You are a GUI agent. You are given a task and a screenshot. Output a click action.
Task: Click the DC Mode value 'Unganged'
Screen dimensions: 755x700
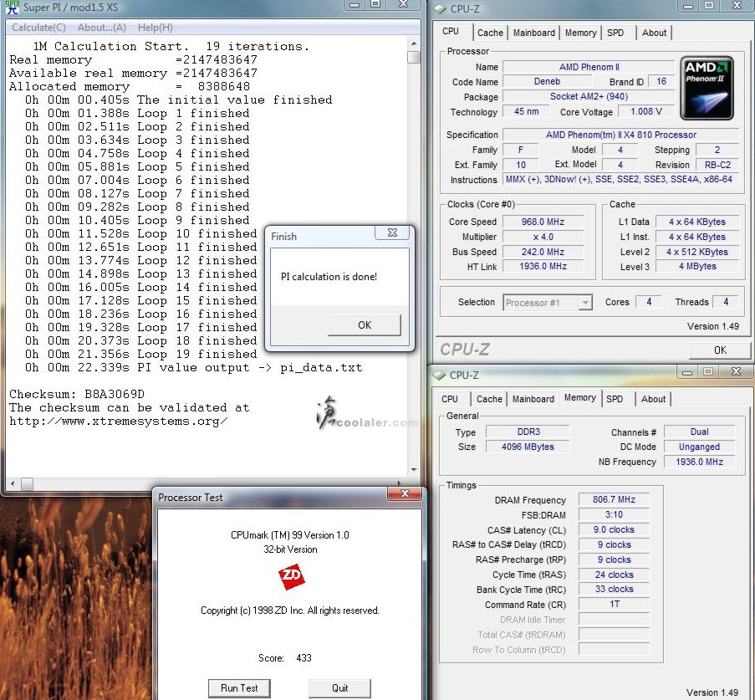click(x=699, y=447)
